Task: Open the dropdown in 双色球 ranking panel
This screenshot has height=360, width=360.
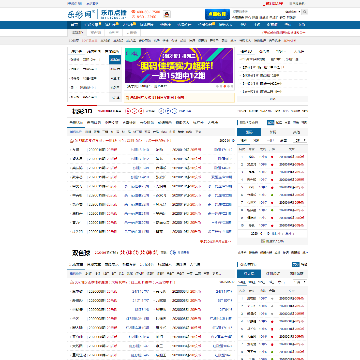Action: tap(299, 282)
